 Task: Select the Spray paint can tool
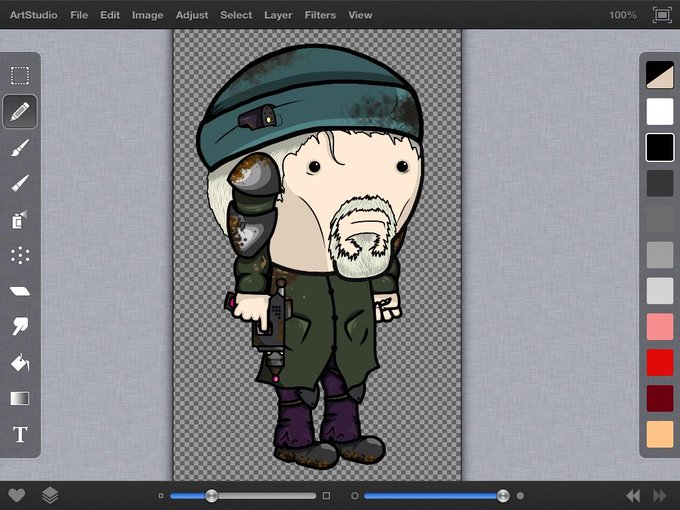[20, 219]
